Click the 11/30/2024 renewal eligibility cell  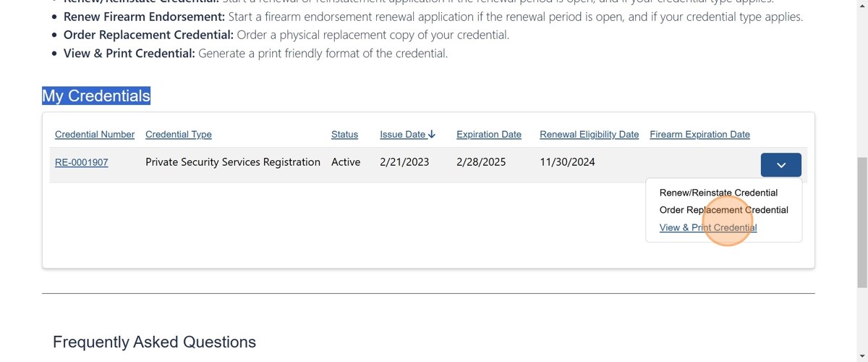567,162
